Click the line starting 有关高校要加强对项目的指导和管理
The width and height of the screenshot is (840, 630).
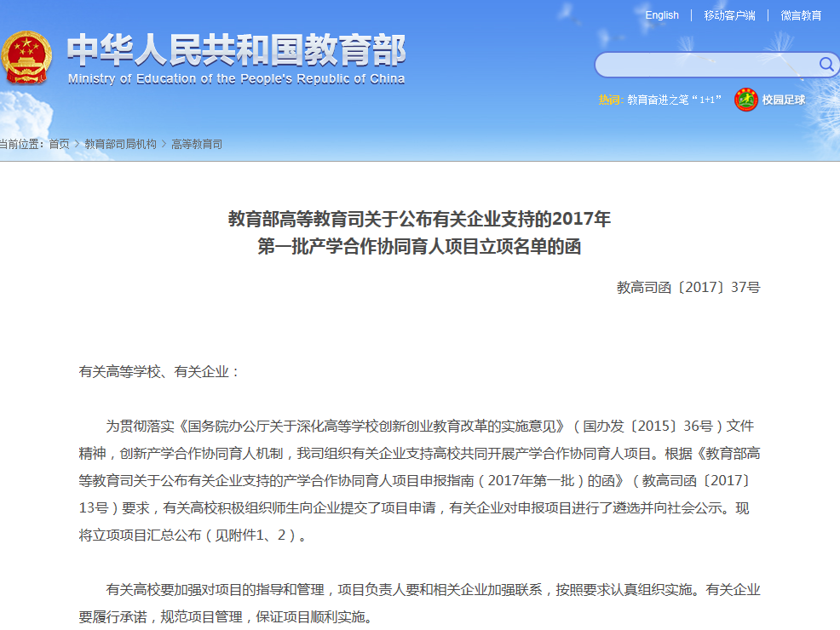(433, 590)
